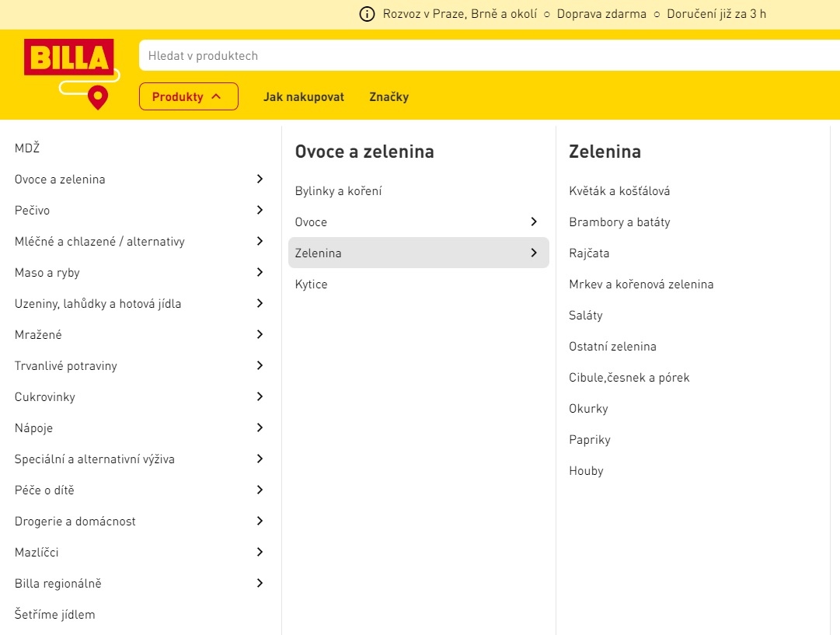840x635 pixels.
Task: Open the MDŽ category
Action: coord(27,148)
